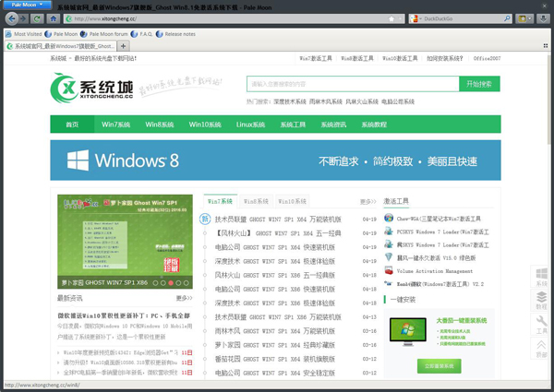The width and height of the screenshot is (554, 392).
Task: Click the green 立即重装系统 button
Action: click(x=440, y=366)
